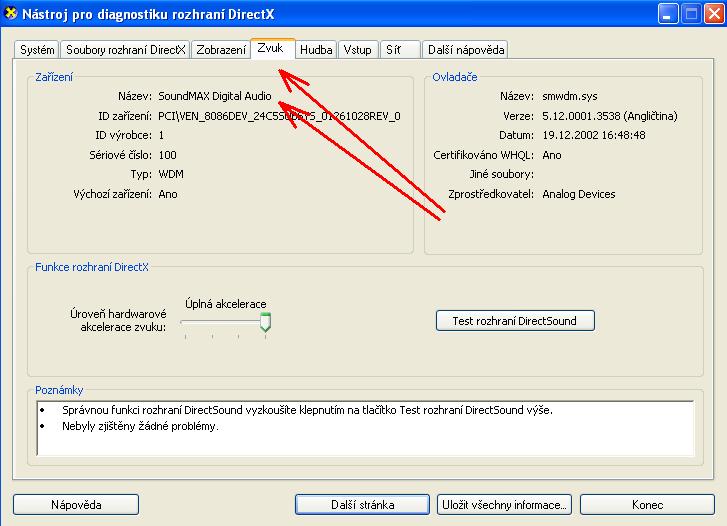Click Uložit všechny informace button

tap(505, 505)
